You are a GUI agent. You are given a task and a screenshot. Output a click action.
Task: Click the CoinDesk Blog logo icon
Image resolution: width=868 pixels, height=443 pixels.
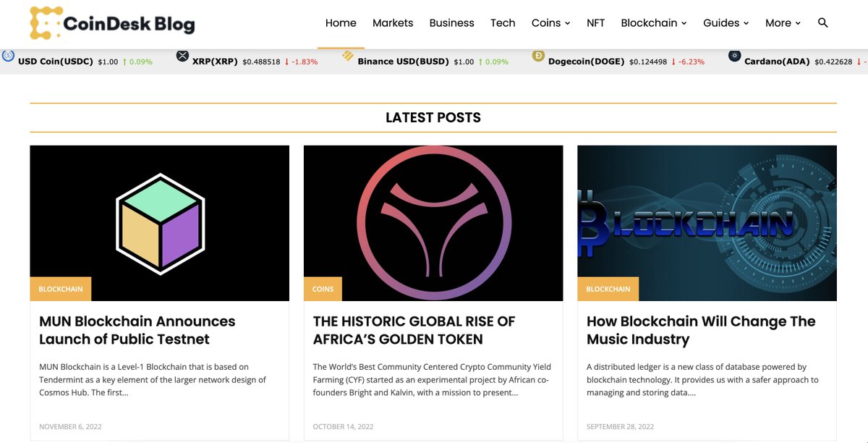[43, 22]
